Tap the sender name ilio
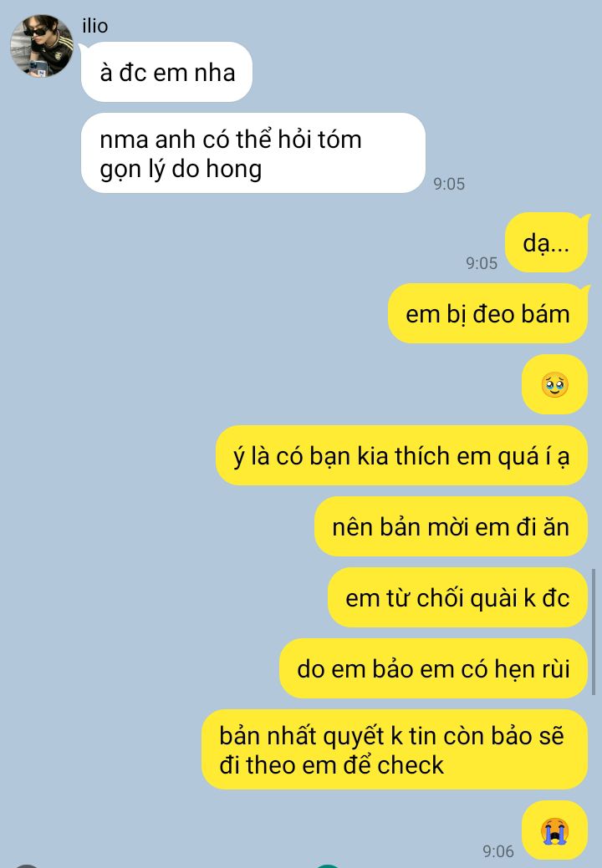Screen dimensions: 602x868 coord(94,26)
